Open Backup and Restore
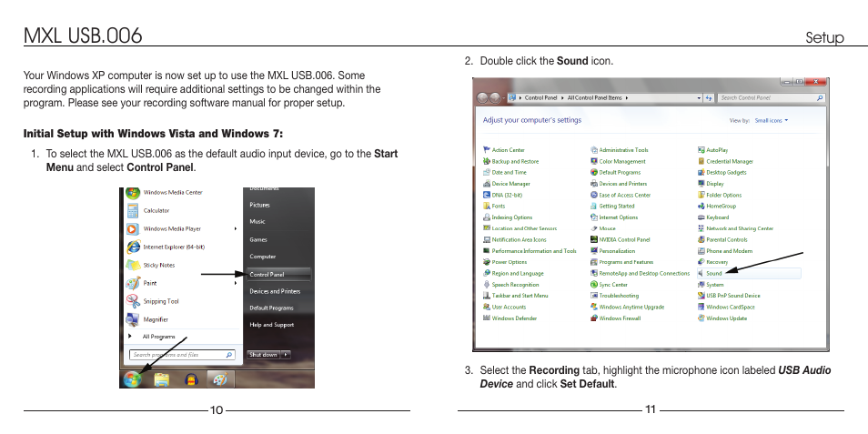Screen dimensions: 868x434 tap(511, 161)
